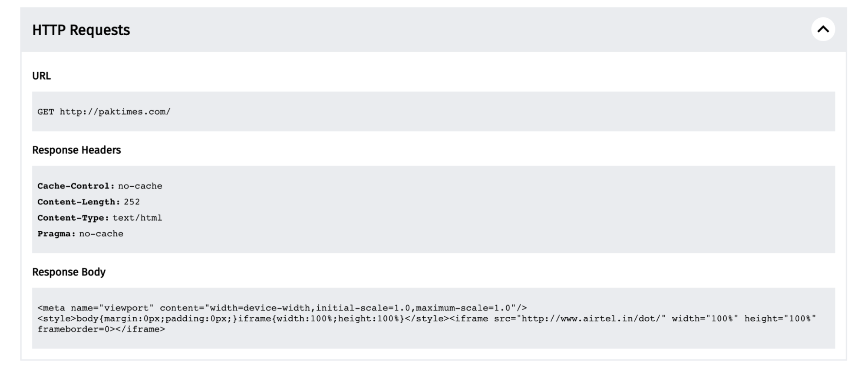Click the frameborder=0 iframe closing line
The height and width of the screenshot is (378, 868).
tap(101, 329)
